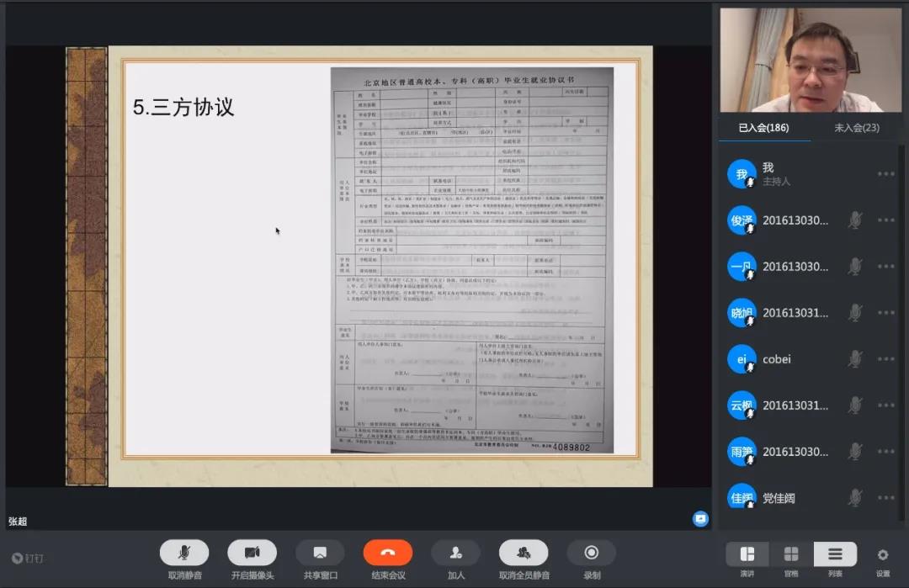Open more options for 晓旭
This screenshot has width=909, height=588.
pyautogui.click(x=885, y=313)
